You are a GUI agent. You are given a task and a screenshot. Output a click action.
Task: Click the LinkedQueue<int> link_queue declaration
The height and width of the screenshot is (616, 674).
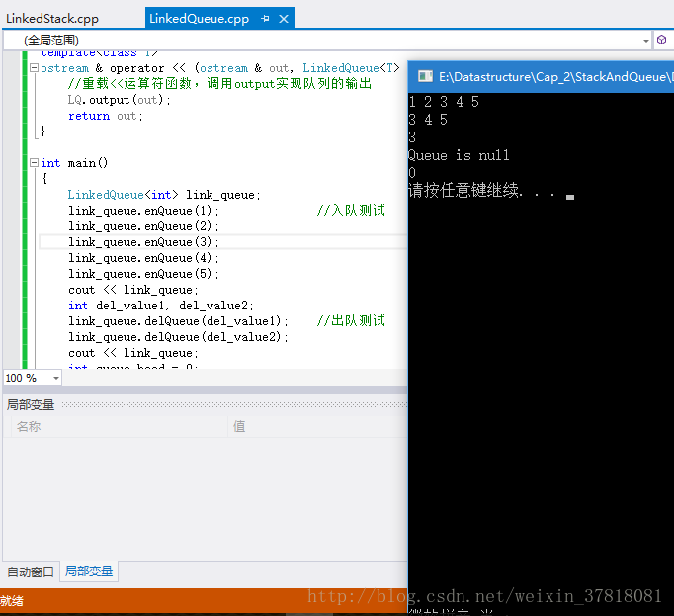click(164, 195)
